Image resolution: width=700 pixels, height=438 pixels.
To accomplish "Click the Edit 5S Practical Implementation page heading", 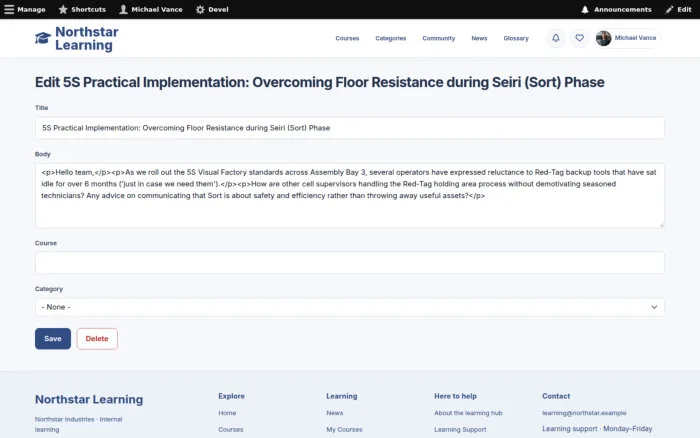I will click(x=320, y=82).
